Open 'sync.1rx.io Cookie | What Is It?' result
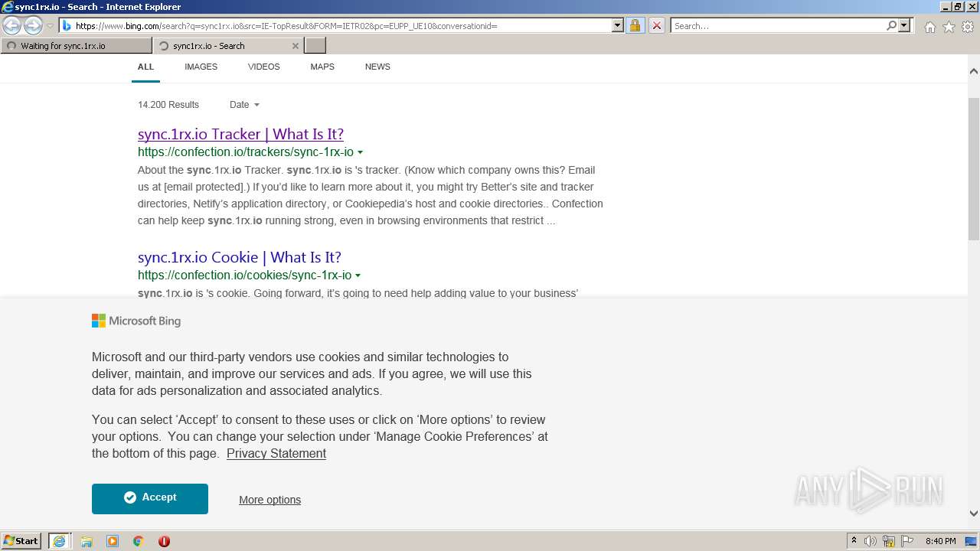This screenshot has height=551, width=980. pos(239,257)
